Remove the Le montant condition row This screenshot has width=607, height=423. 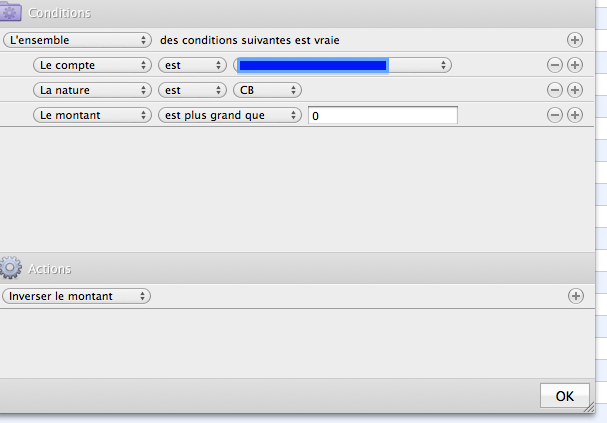555,115
